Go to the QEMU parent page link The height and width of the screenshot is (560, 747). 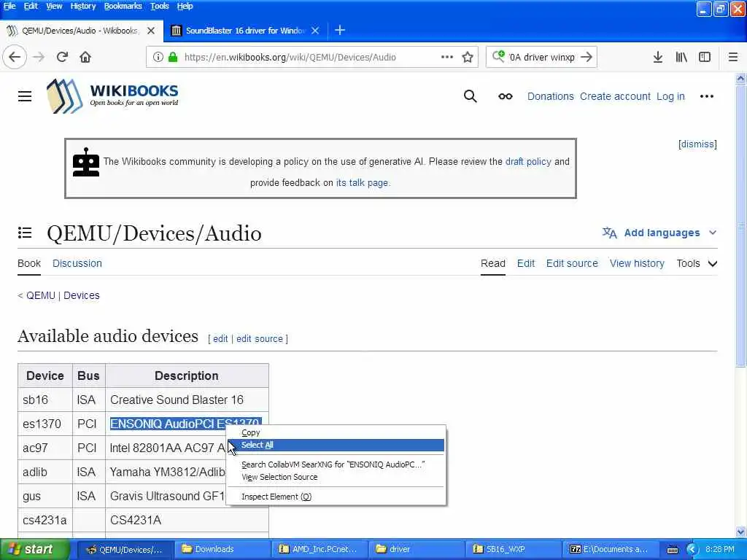[x=41, y=295]
